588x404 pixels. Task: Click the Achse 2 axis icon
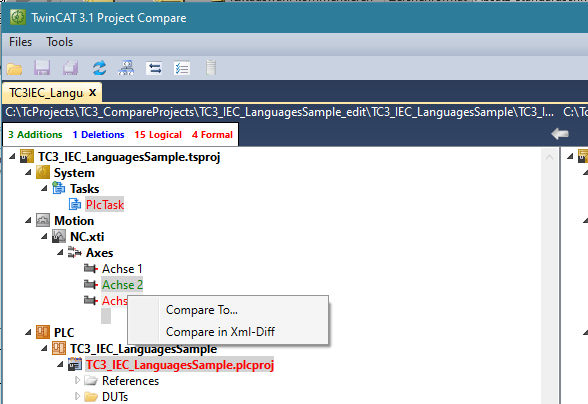pyautogui.click(x=91, y=284)
